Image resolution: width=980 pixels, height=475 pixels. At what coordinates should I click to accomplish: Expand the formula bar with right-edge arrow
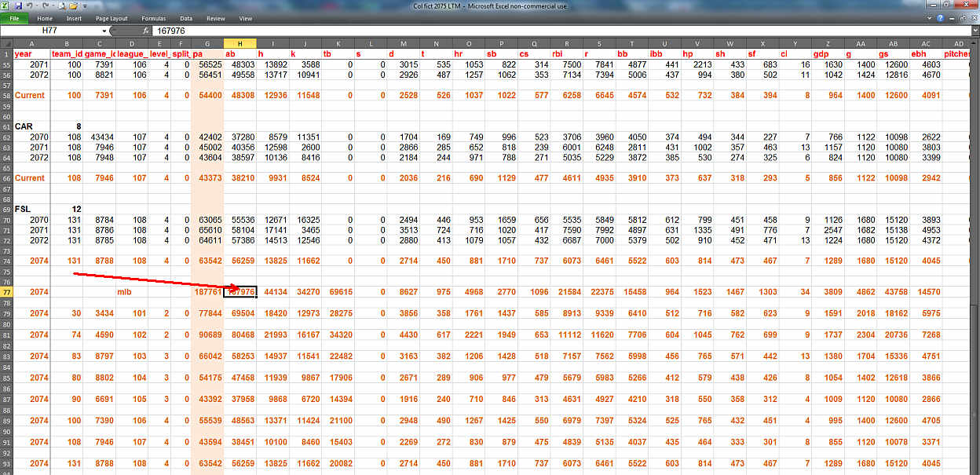click(975, 31)
